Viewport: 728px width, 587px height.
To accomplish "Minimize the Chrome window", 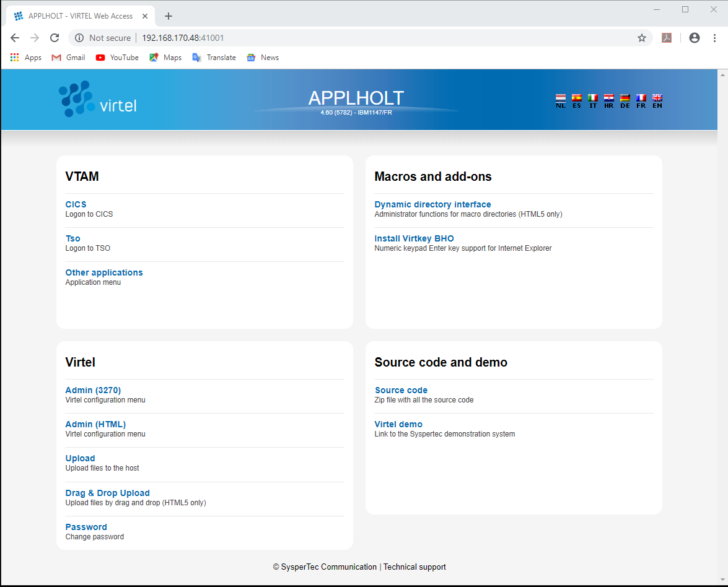I will click(x=657, y=9).
